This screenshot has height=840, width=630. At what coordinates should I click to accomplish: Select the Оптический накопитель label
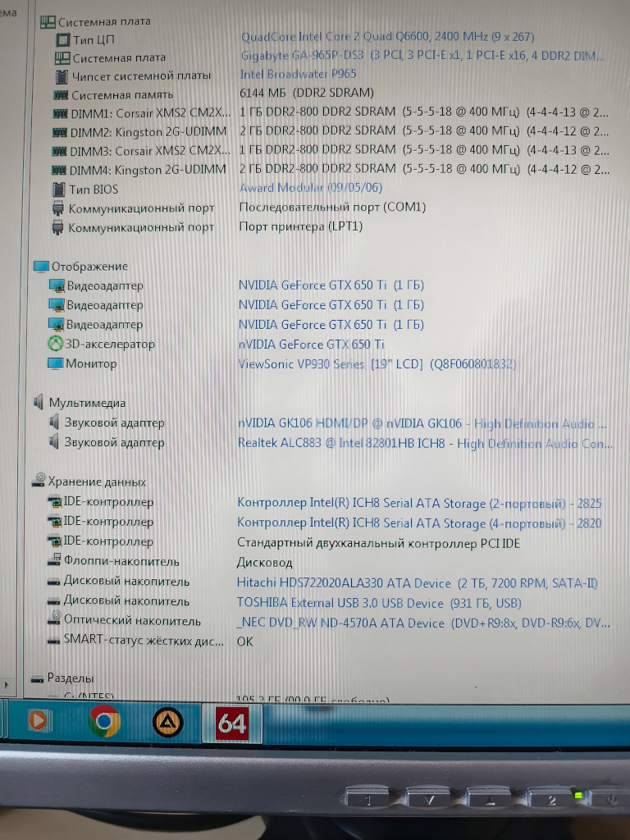132,621
